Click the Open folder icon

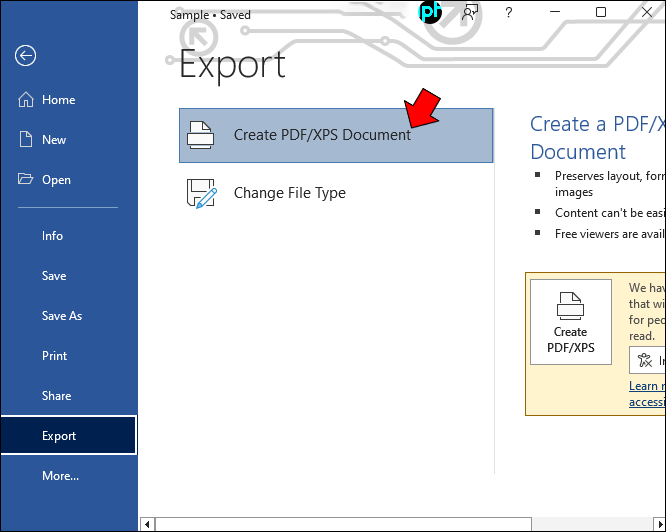pyautogui.click(x=25, y=179)
